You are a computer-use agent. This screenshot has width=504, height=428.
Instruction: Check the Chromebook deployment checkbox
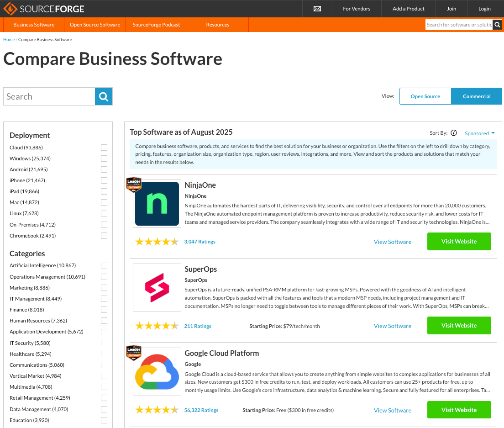(104, 236)
